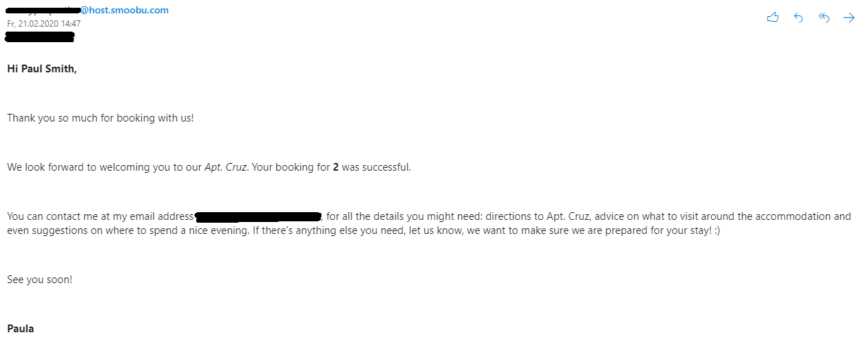
Task: Click the bold guest count "2"
Action: click(336, 167)
